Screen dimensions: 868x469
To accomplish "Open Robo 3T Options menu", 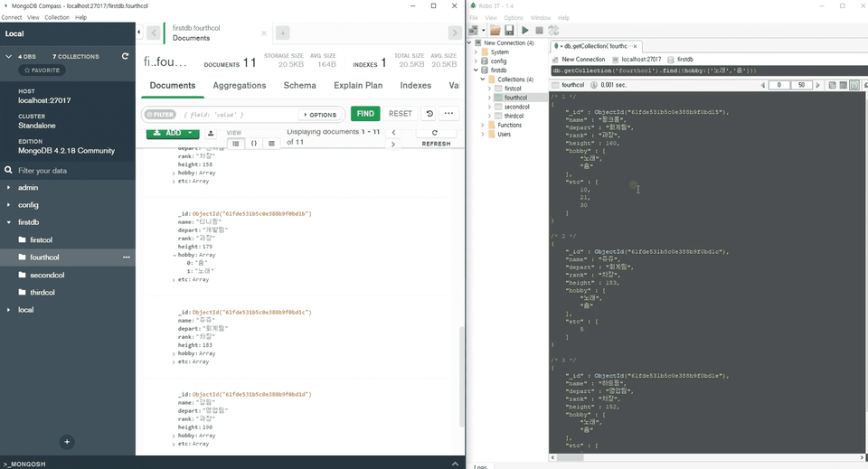I will tap(514, 18).
